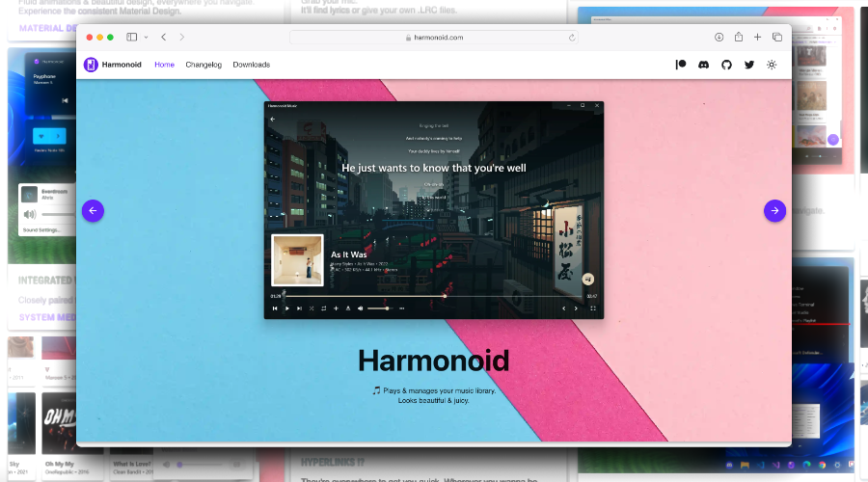Image resolution: width=868 pixels, height=482 pixels.
Task: Open the Twitter profile icon
Action: coord(749,65)
